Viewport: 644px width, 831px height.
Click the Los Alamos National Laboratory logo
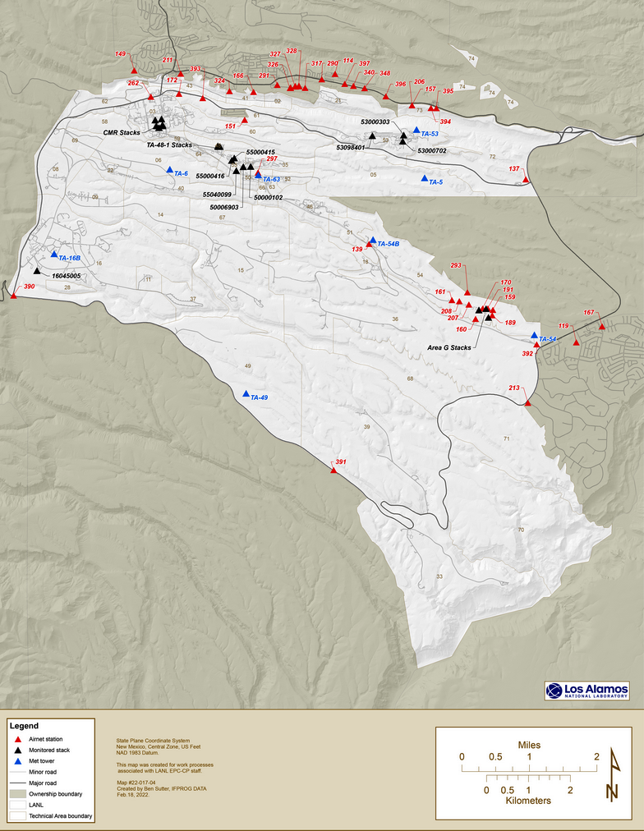pos(586,691)
